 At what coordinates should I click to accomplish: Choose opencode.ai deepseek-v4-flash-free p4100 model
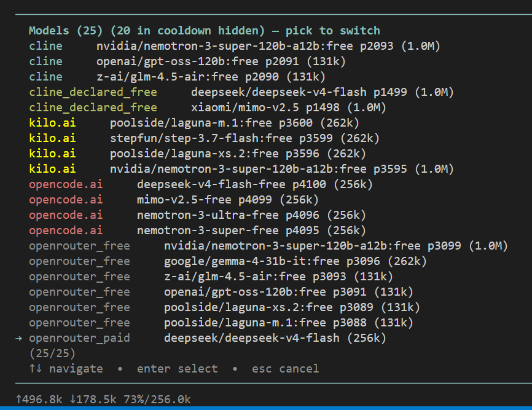(x=201, y=184)
